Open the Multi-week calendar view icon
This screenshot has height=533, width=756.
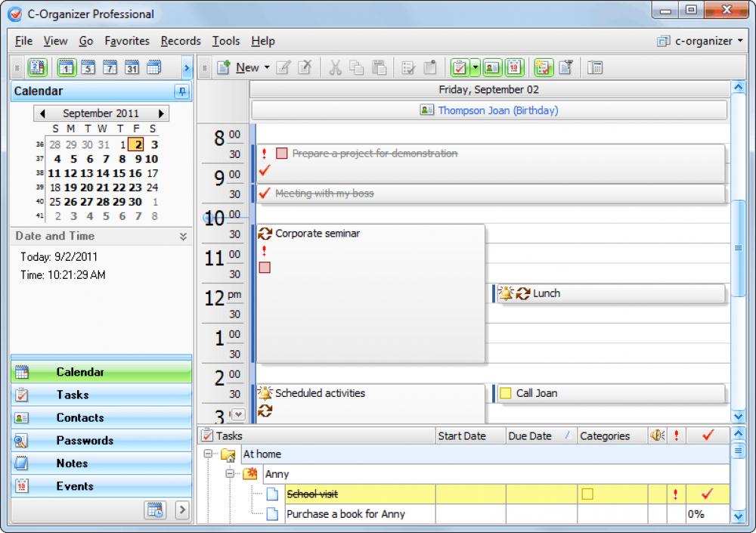coord(153,68)
